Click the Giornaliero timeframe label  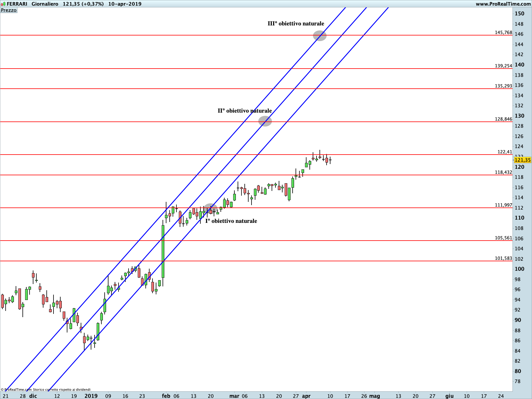45,4
